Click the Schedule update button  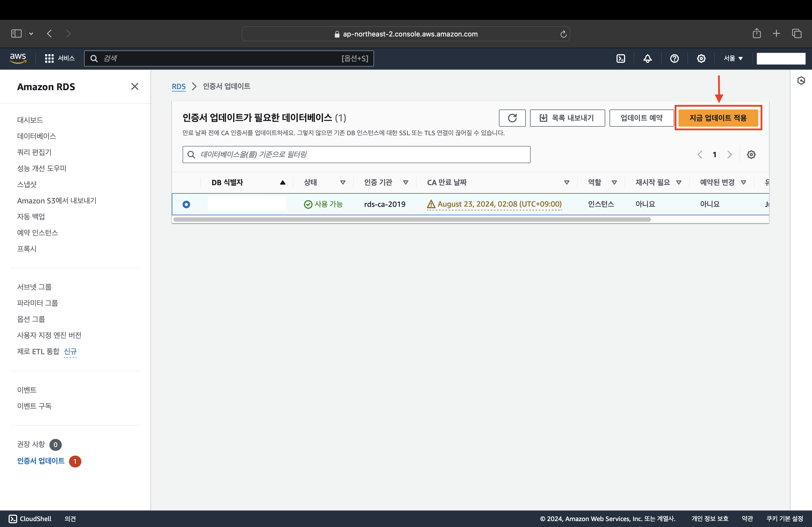click(x=641, y=118)
